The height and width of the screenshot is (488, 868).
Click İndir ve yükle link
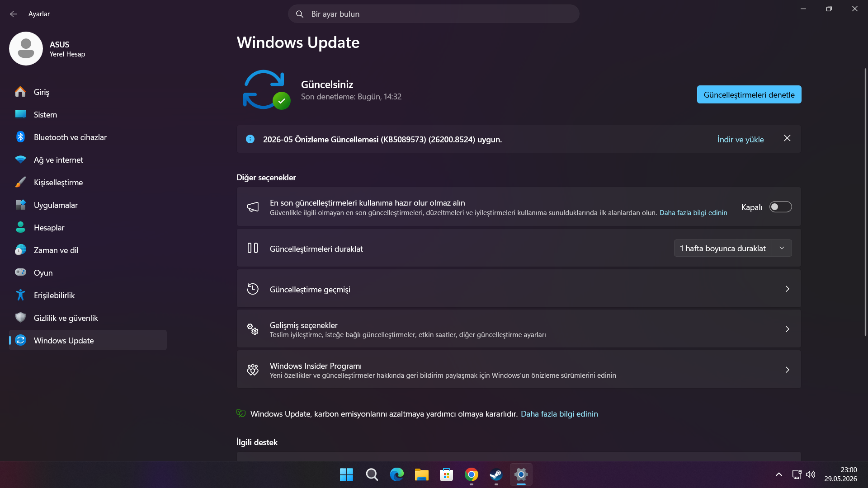click(x=741, y=140)
